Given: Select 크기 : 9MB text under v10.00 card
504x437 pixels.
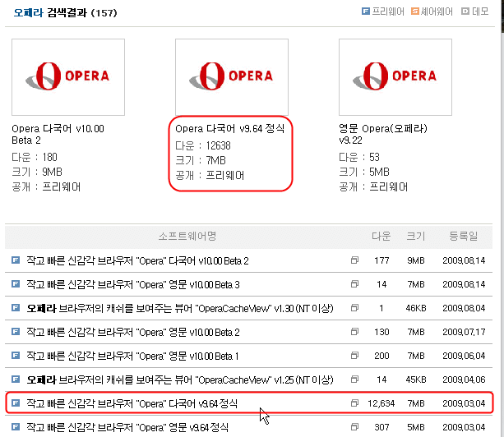Looking at the screenshot, I should point(37,172).
